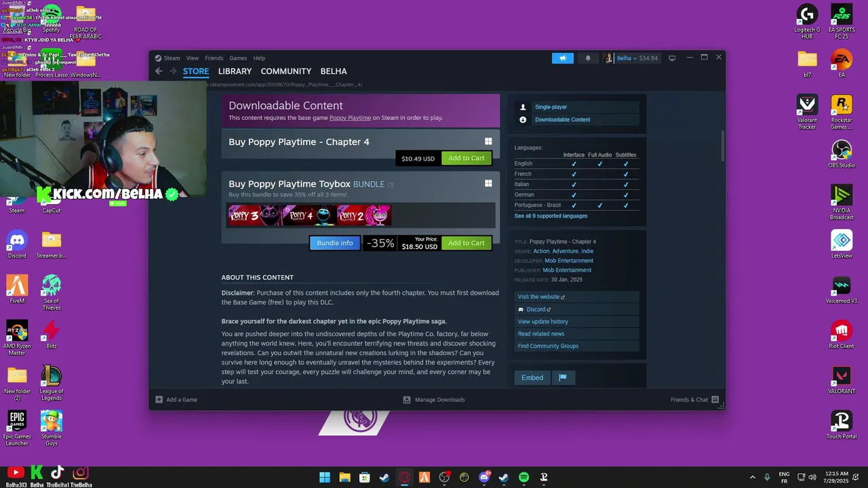Viewport: 868px width, 488px height.
Task: Open the Voicemod V3 desktop icon
Action: (x=842, y=290)
